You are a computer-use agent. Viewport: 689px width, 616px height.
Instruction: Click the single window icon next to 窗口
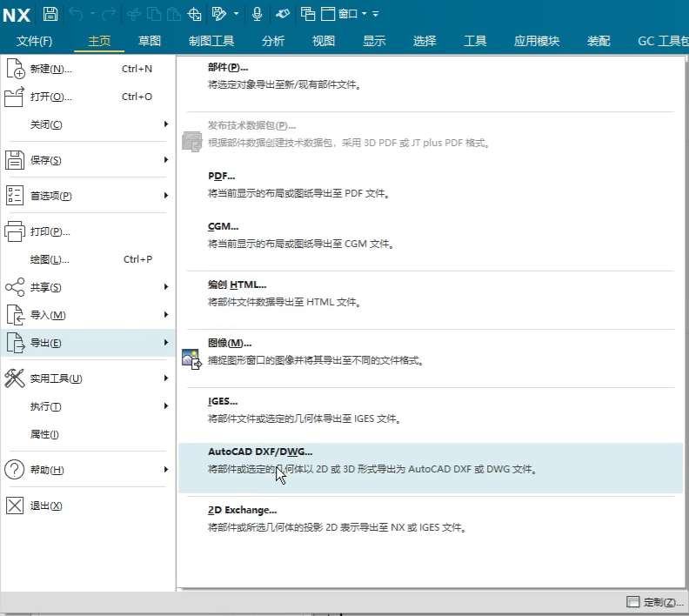tap(328, 14)
